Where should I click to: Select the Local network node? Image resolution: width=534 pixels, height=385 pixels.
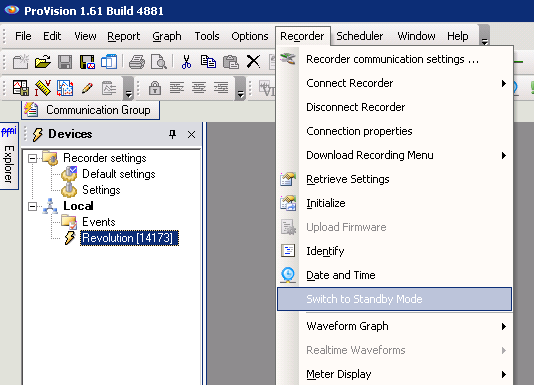click(78, 206)
